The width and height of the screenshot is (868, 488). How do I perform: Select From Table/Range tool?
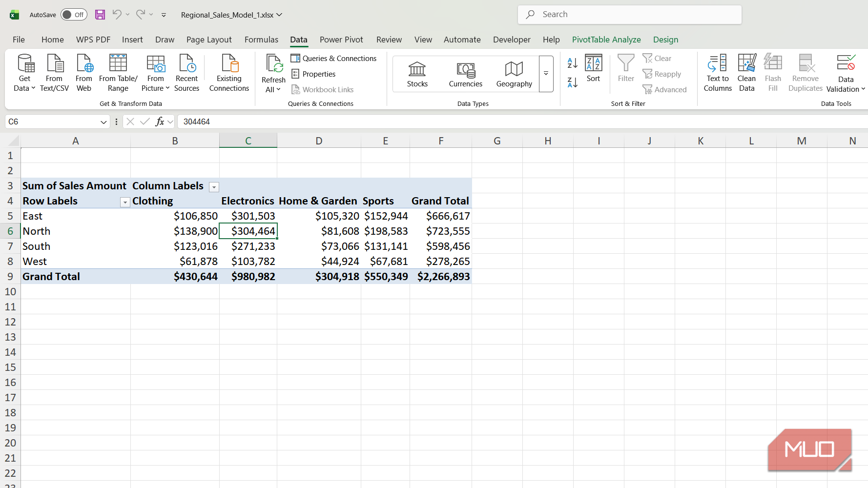[x=118, y=73]
